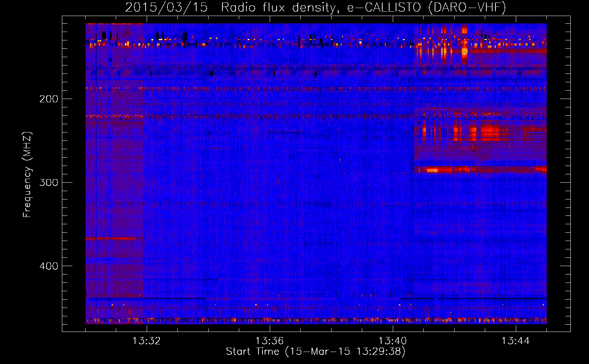Click the 200 frequency tick label
This screenshot has width=589, height=364.
(x=49, y=99)
